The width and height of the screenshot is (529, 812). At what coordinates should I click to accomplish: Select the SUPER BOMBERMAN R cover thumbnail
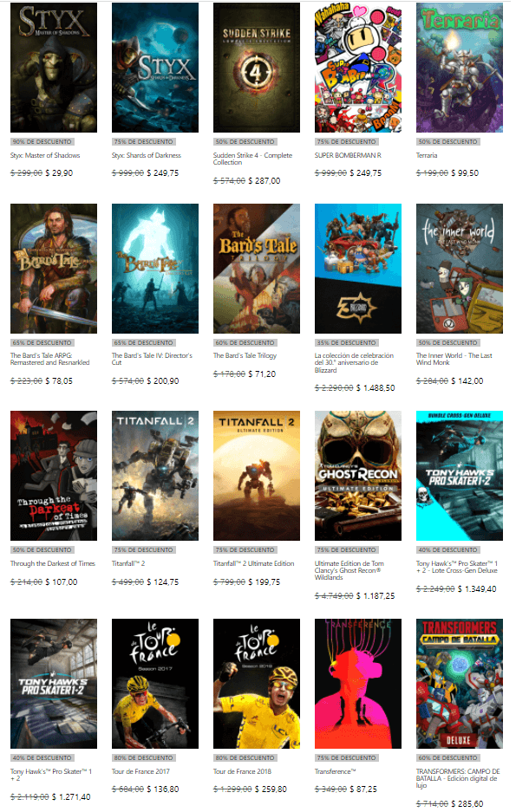point(357,68)
